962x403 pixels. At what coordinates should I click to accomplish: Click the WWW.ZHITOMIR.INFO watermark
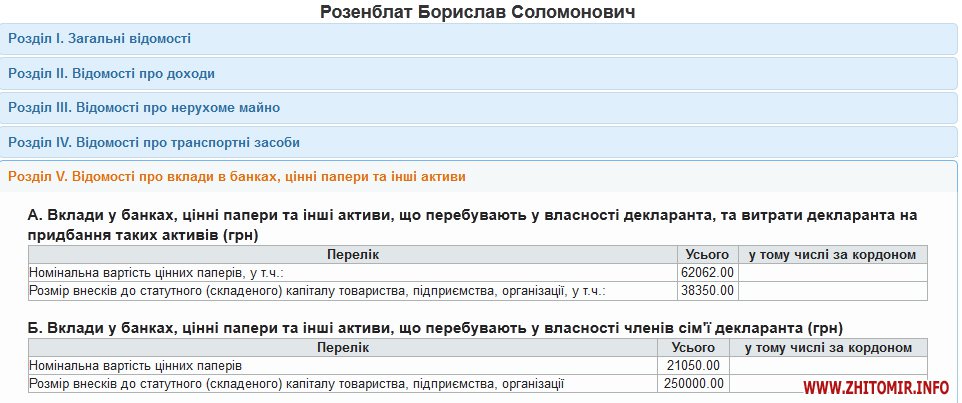[x=876, y=387]
